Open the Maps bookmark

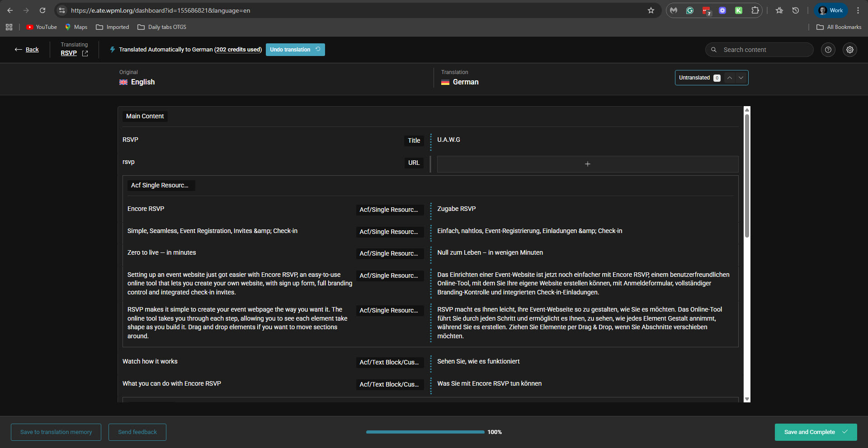tap(76, 27)
